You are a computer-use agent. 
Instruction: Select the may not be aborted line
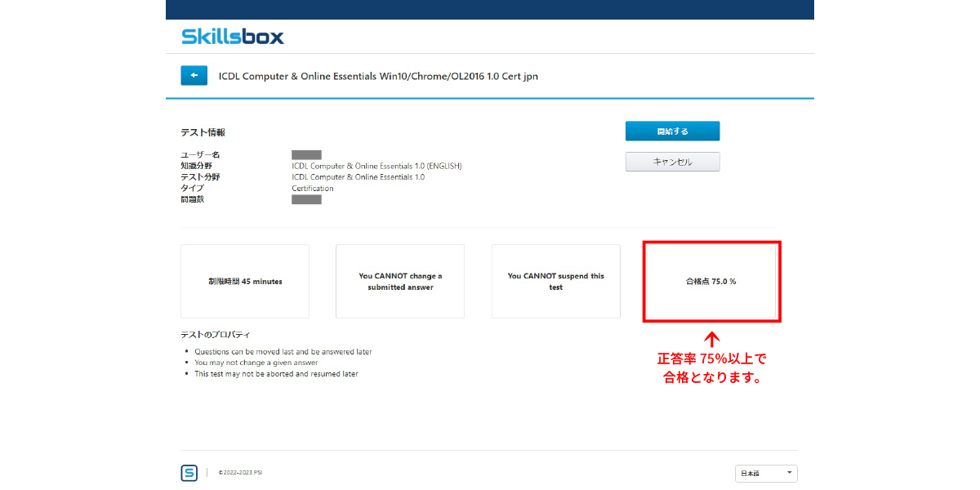click(276, 374)
